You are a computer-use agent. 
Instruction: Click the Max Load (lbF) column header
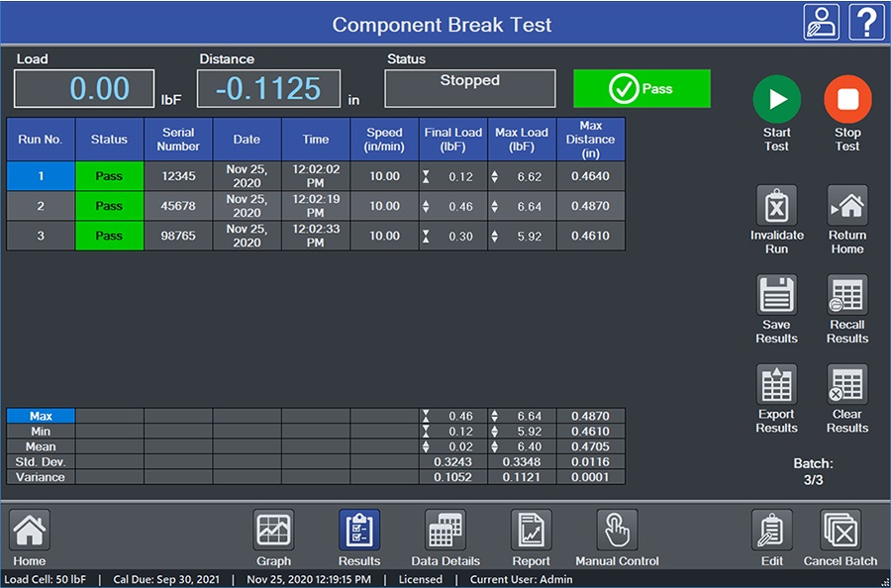tap(522, 140)
